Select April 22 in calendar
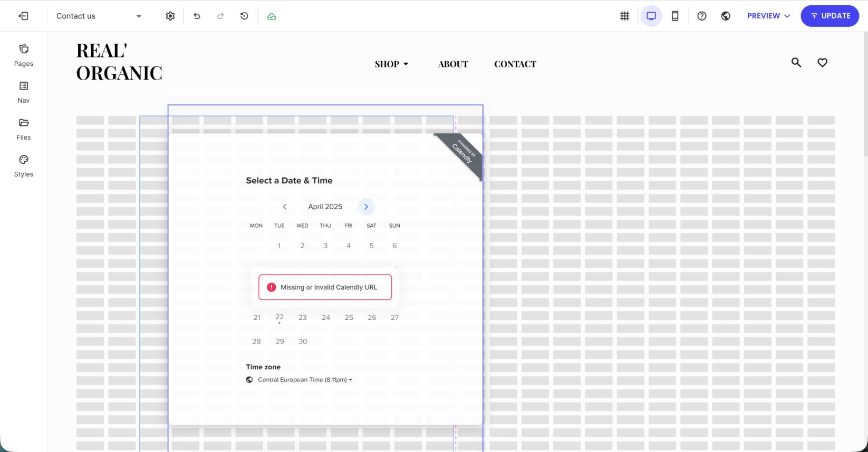This screenshot has width=868, height=452. pyautogui.click(x=279, y=317)
